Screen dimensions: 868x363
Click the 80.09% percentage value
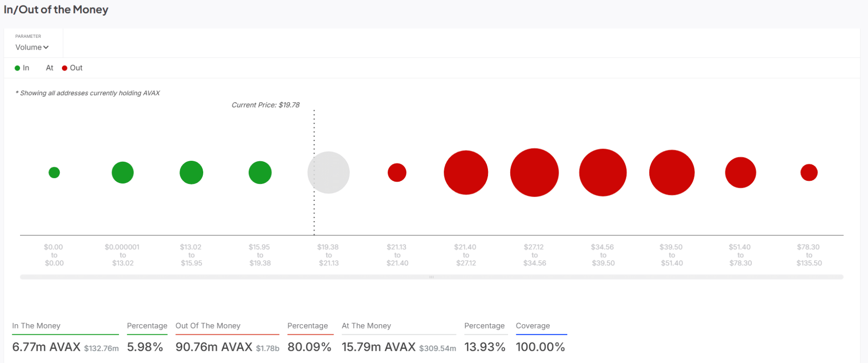tap(309, 347)
